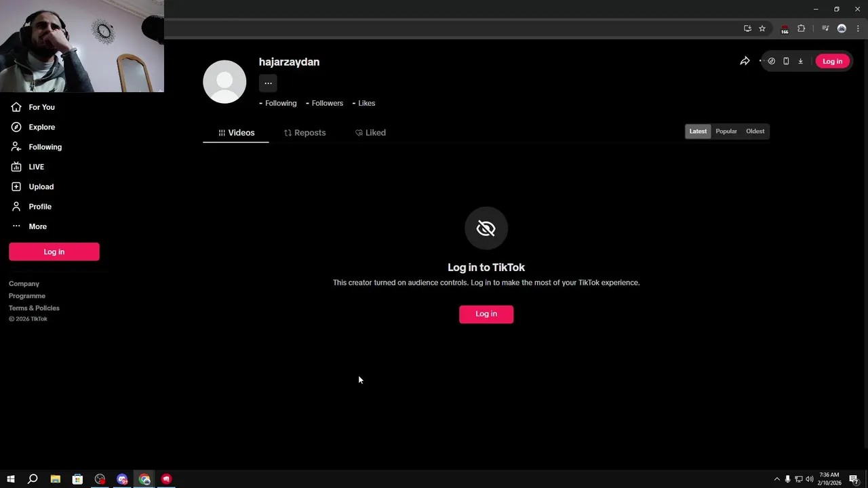Open Microsoft Store from the taskbar

pos(77,479)
